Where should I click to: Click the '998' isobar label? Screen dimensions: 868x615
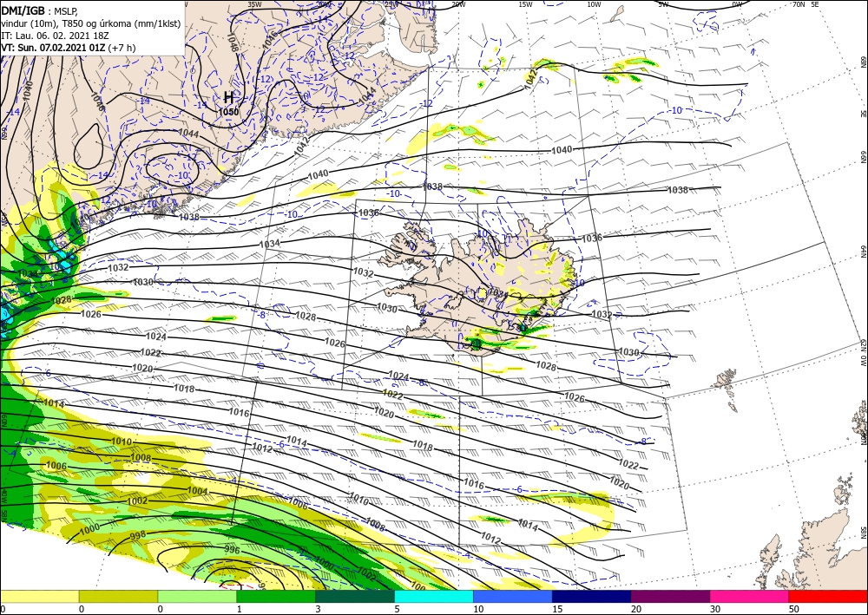tap(137, 535)
